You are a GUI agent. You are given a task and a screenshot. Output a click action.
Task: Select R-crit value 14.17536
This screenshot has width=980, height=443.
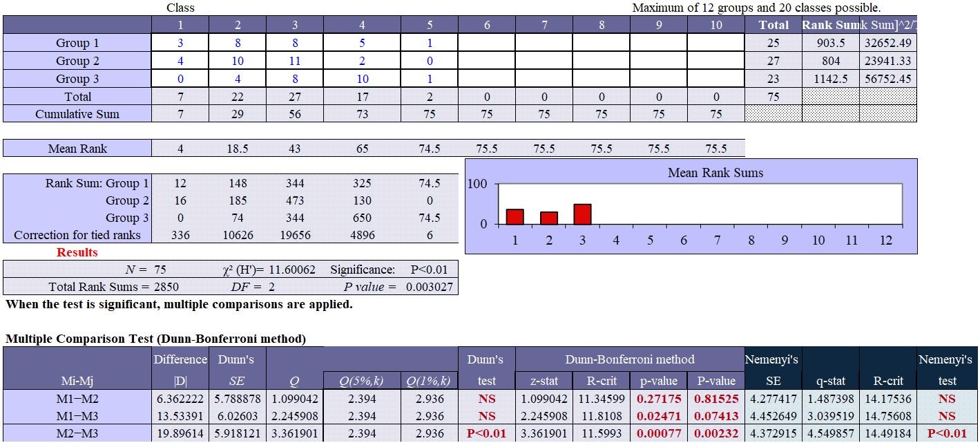(x=888, y=399)
